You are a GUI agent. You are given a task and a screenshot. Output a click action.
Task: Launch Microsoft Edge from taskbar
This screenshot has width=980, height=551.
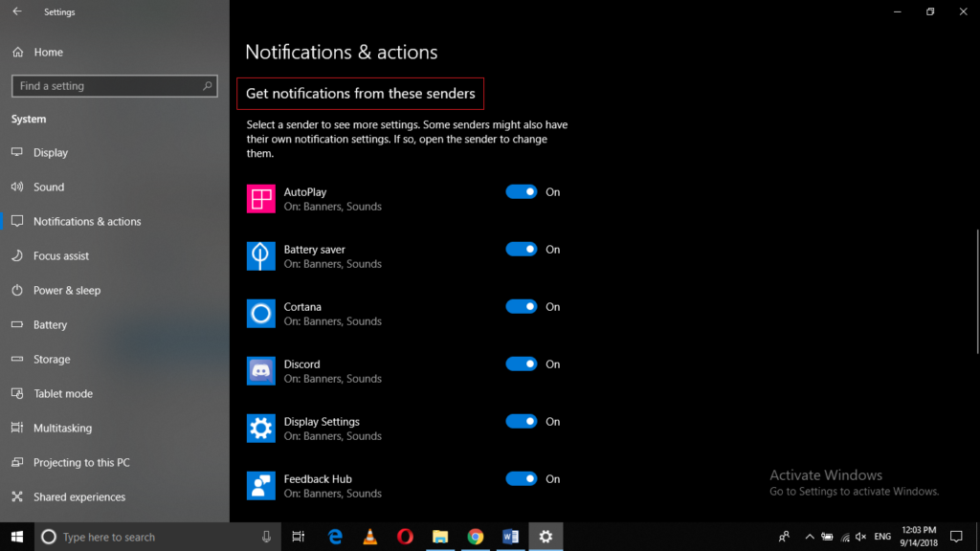pos(335,537)
